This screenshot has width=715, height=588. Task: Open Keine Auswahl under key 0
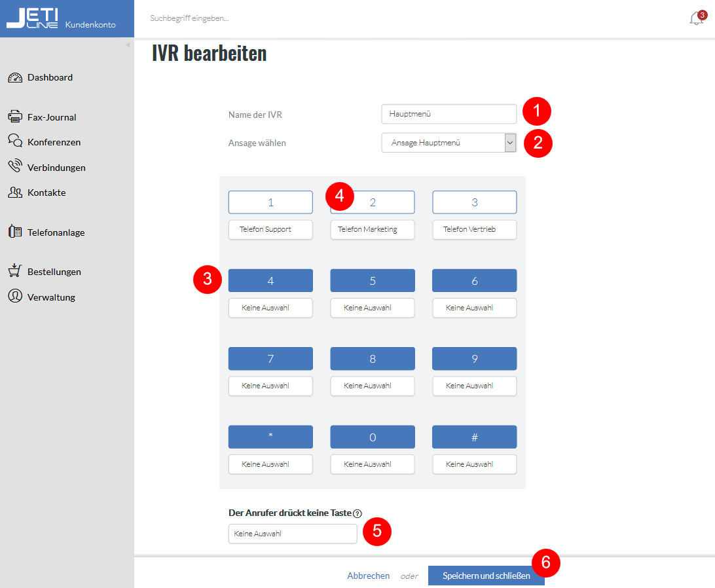(373, 464)
